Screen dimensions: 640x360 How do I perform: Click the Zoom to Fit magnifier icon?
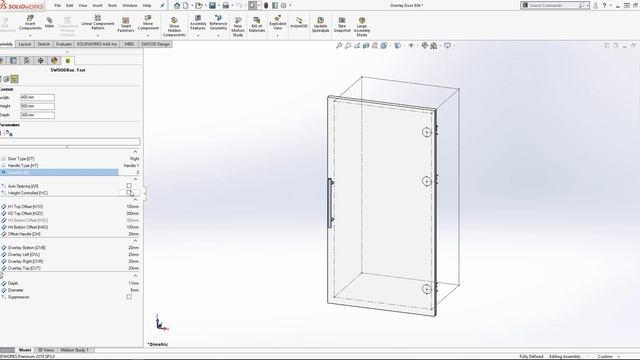tap(339, 45)
